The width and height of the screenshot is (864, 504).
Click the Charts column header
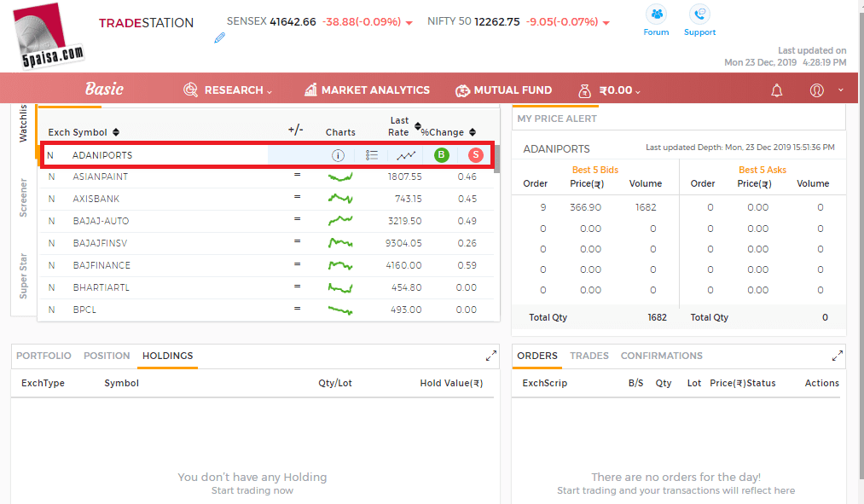pos(340,132)
